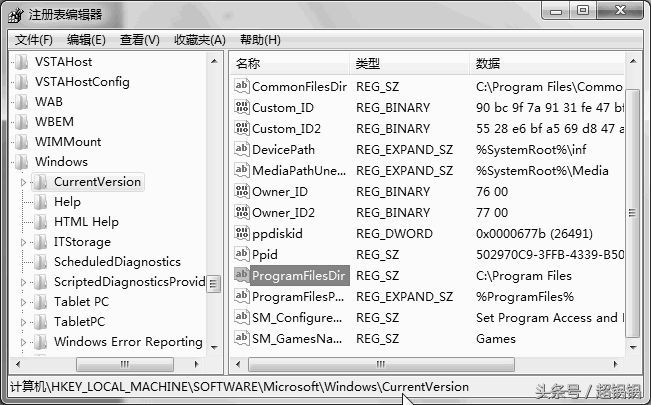Click the CurrentVersion folder icon

[41, 182]
